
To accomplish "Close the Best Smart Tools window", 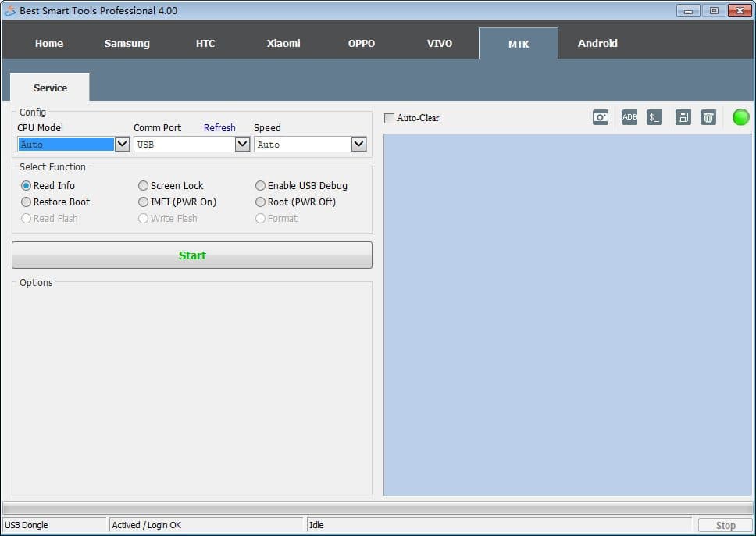I will tap(740, 11).
